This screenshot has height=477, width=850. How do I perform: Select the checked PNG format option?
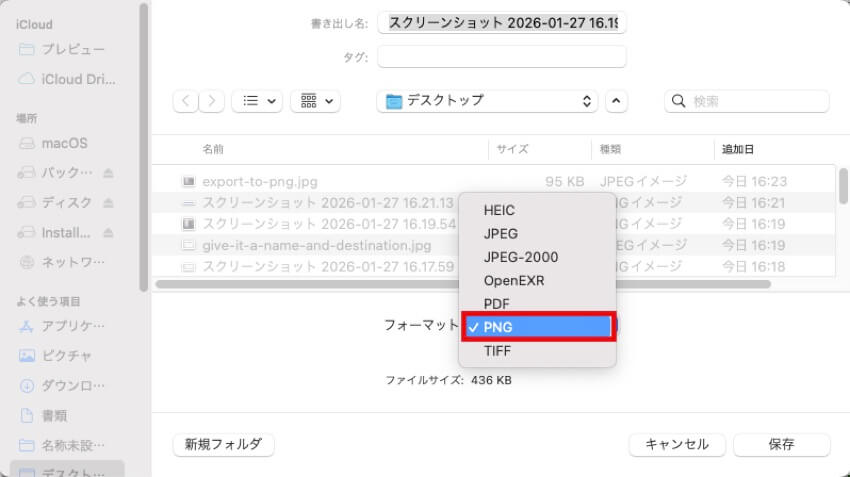click(537, 327)
